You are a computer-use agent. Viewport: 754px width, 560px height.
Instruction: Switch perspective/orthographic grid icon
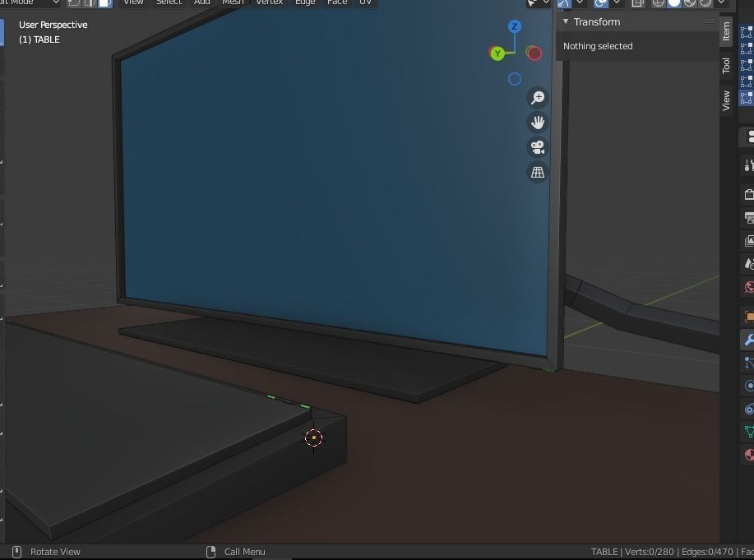[x=538, y=172]
